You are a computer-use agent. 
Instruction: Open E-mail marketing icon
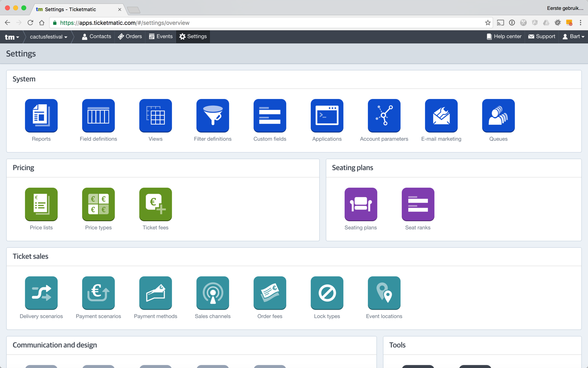[x=441, y=116]
